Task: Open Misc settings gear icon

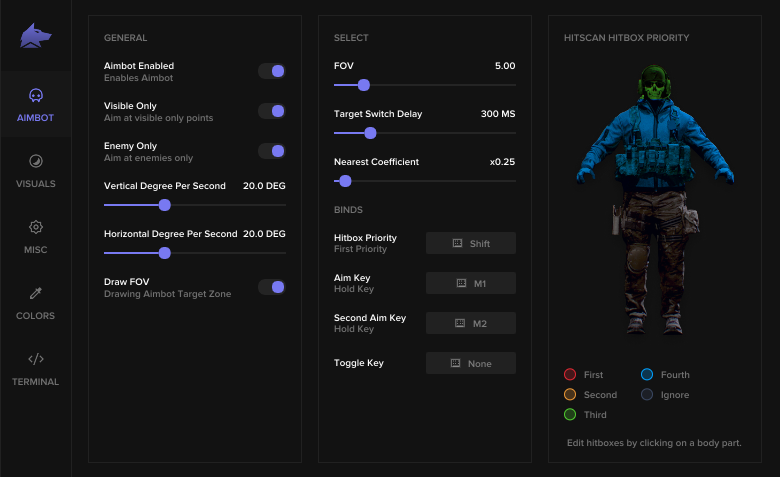Action: pos(36,227)
